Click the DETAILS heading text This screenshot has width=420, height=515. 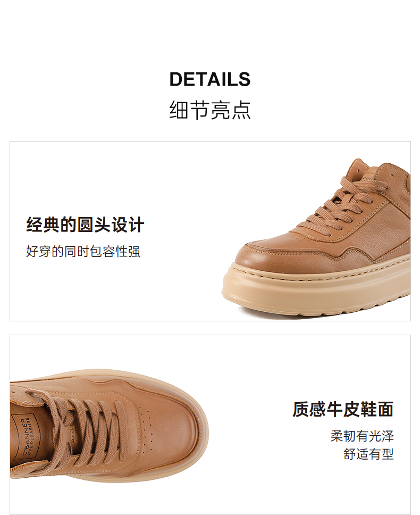(x=209, y=79)
